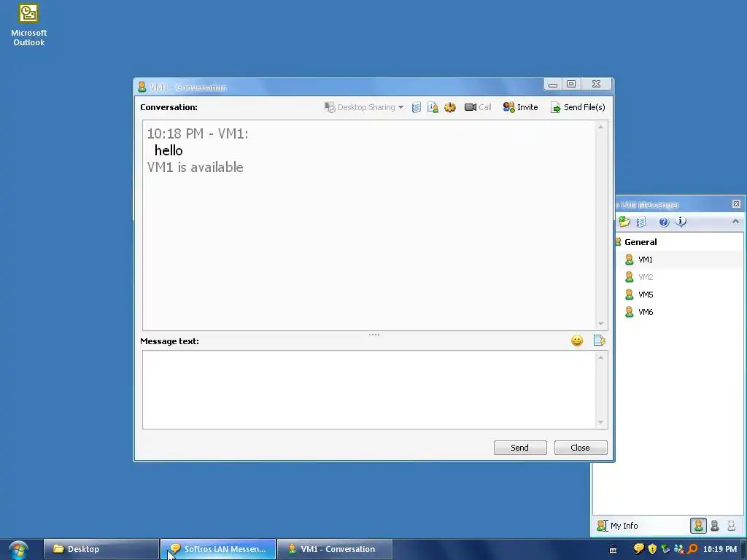Click the user info icon in conversation toolbar
The image size is (747, 560).
click(x=433, y=108)
